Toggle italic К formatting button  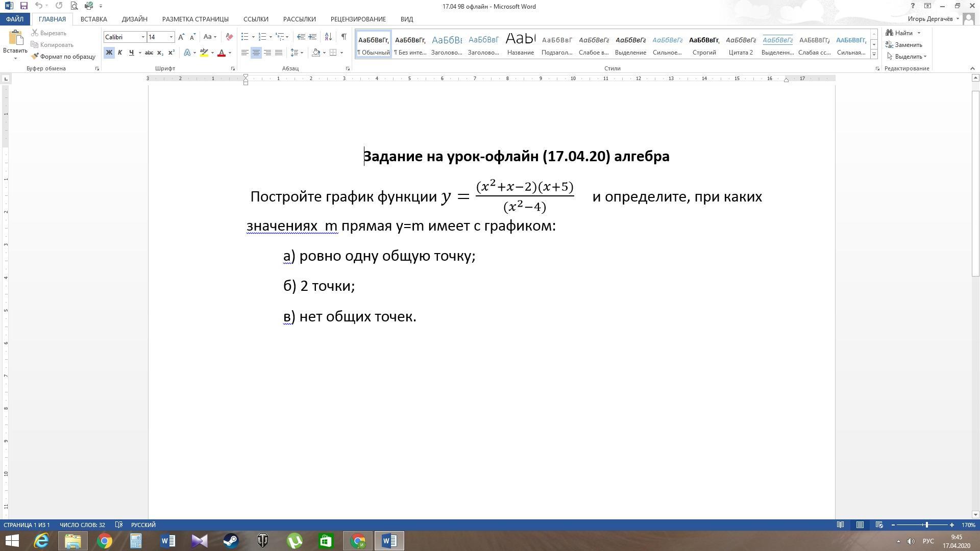[x=120, y=53]
